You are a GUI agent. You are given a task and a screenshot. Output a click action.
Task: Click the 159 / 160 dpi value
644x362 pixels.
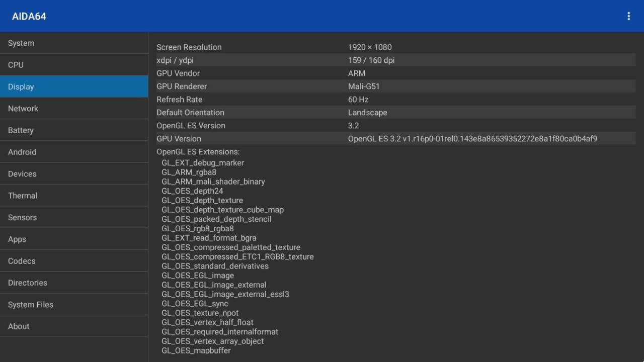pyautogui.click(x=371, y=60)
